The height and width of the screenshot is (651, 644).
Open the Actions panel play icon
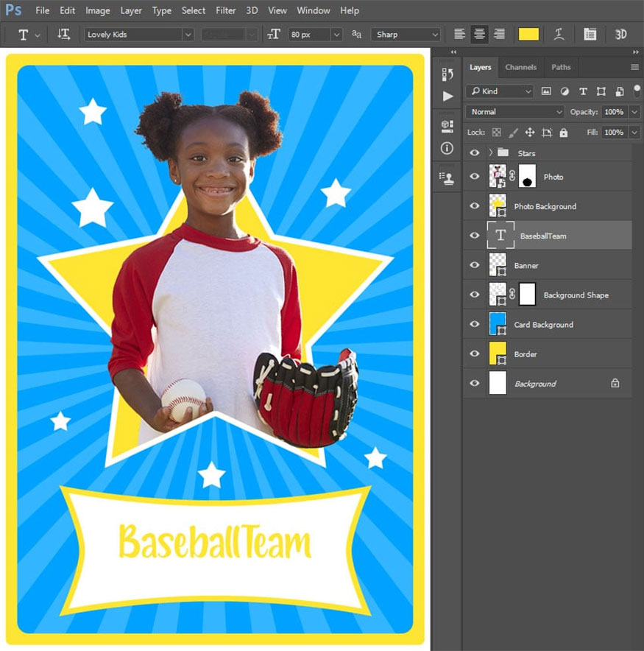[x=447, y=96]
